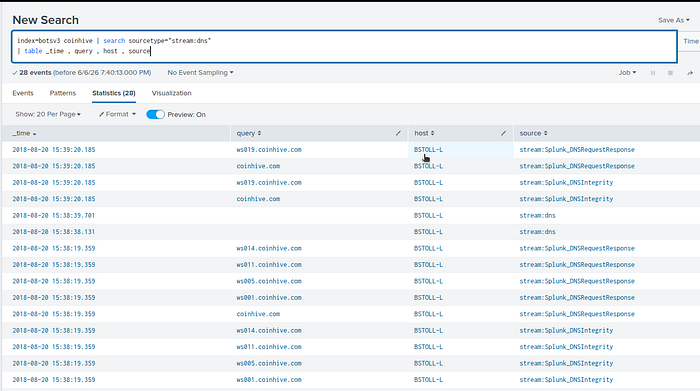Image resolution: width=700 pixels, height=391 pixels.
Task: Stop the search job
Action: pyautogui.click(x=670, y=73)
